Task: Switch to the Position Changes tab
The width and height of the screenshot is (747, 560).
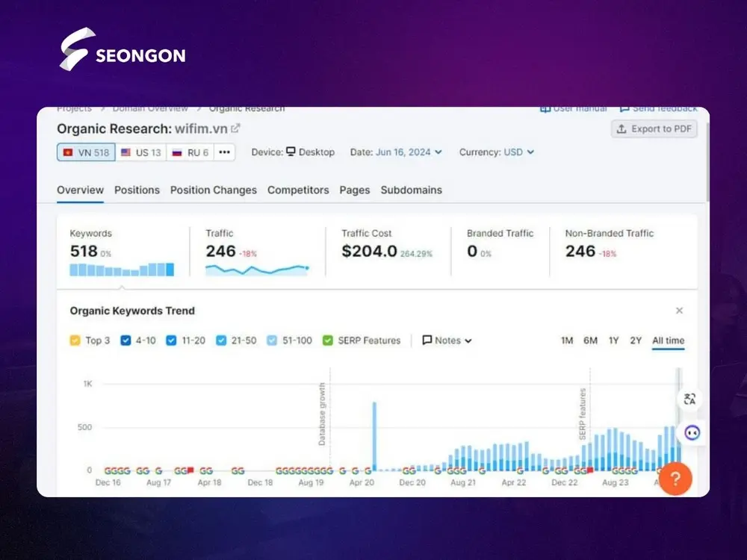Action: (214, 190)
